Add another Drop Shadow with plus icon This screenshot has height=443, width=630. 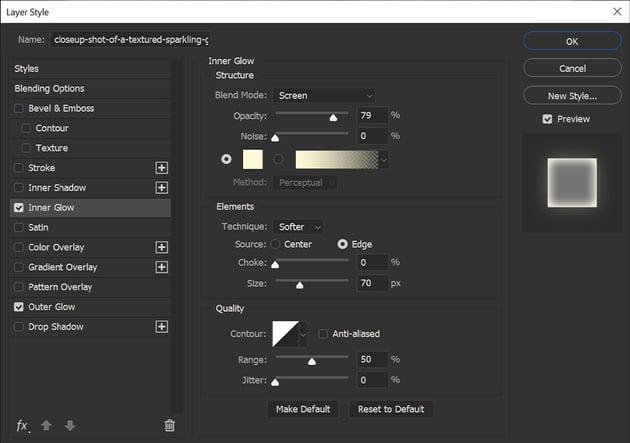pos(162,327)
